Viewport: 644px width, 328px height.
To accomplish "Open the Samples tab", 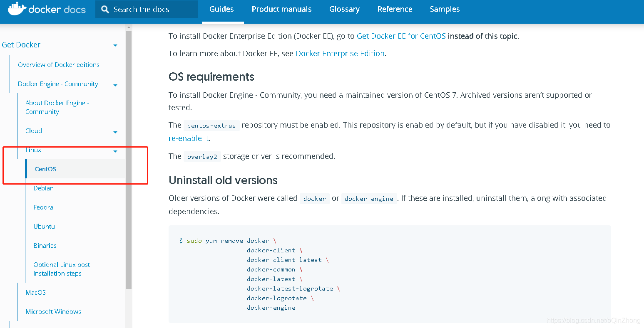I will [x=445, y=9].
